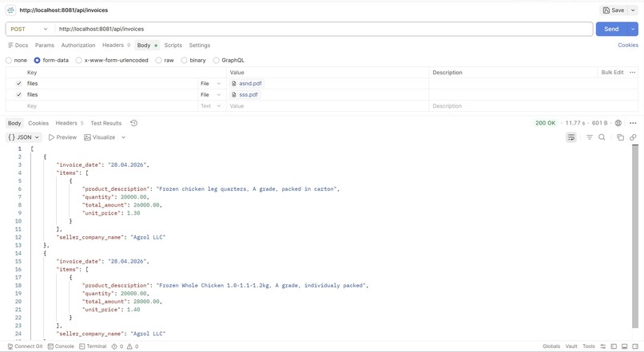This screenshot has width=644, height=352.
Task: Click the link response icon
Action: coord(633,137)
